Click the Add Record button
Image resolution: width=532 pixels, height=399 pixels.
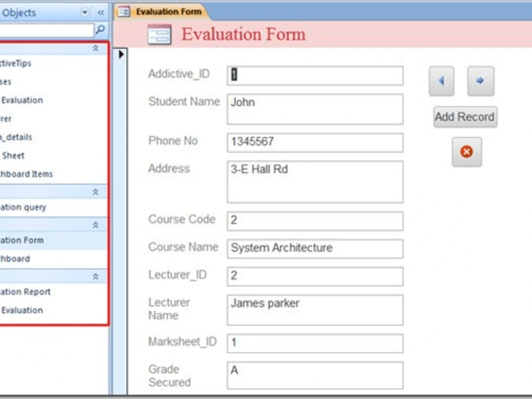tap(465, 117)
